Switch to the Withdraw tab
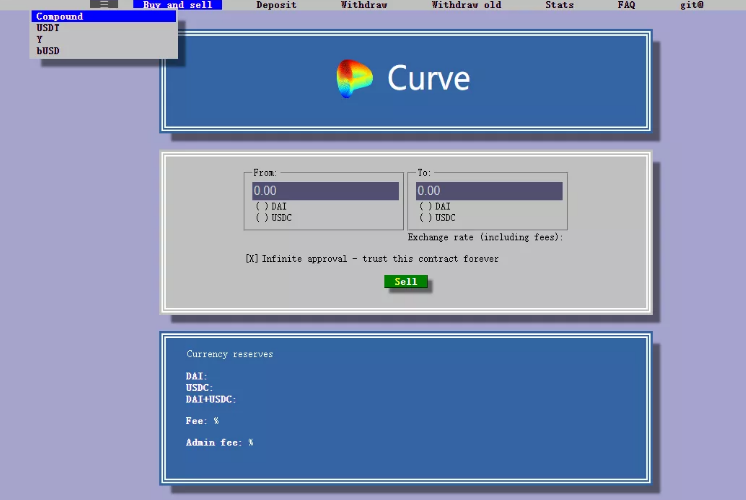 coord(364,5)
